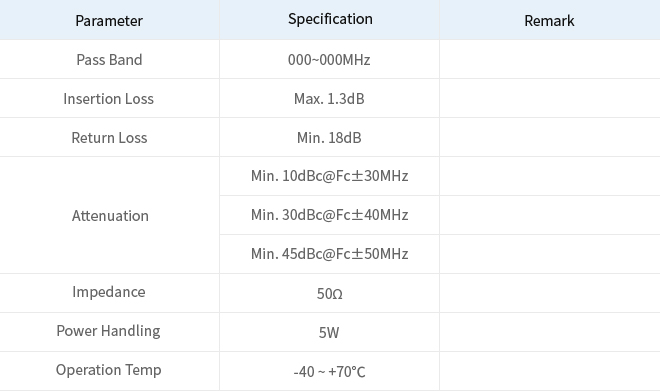Click the Remark column header
The height and width of the screenshot is (391, 660).
pos(549,21)
